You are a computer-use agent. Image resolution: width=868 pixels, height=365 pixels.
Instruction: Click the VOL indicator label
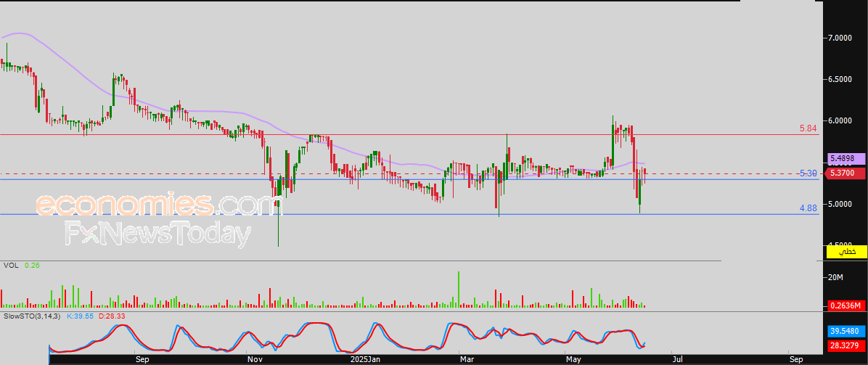coord(10,266)
